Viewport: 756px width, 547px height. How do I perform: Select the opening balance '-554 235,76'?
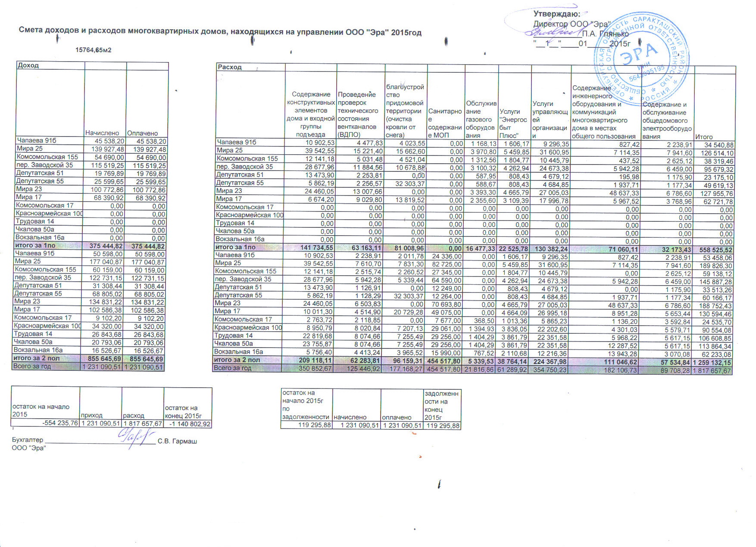[x=60, y=423]
